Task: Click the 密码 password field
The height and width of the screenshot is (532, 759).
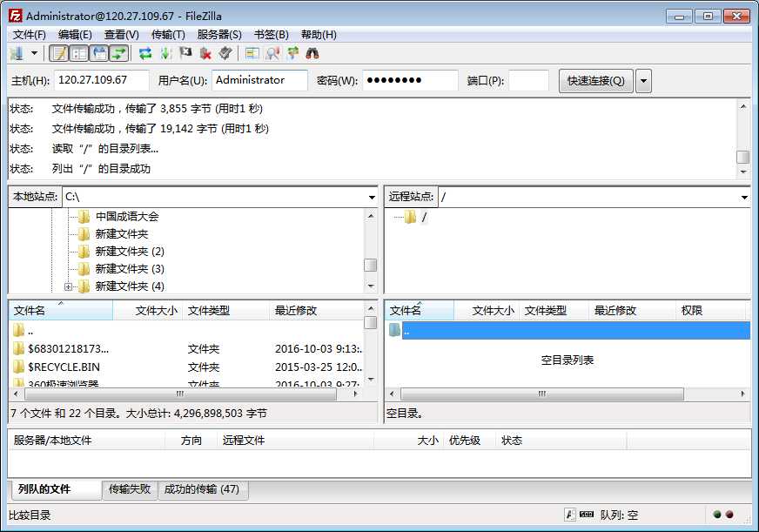Action: pyautogui.click(x=410, y=80)
